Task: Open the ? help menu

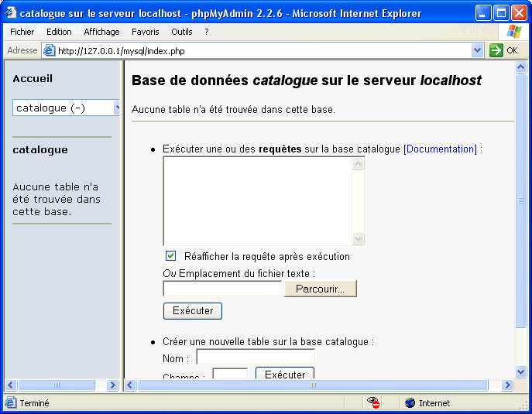Action: tap(206, 32)
